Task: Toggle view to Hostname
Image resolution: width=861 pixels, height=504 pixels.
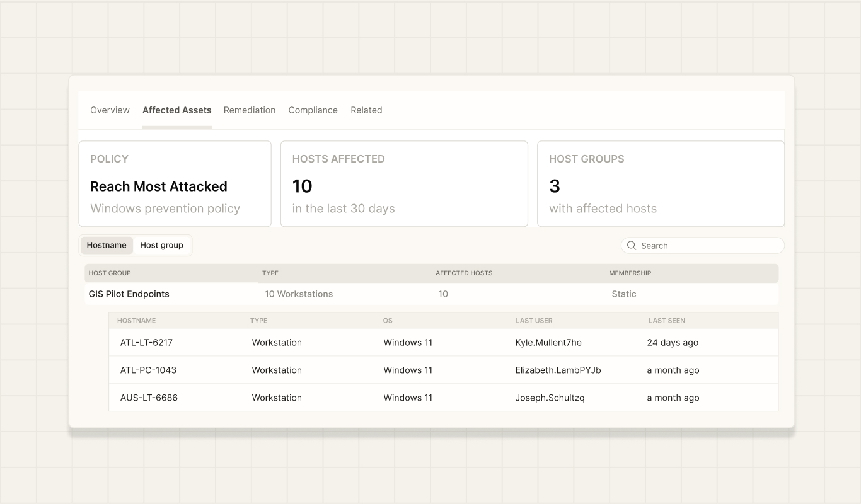Action: coord(107,246)
